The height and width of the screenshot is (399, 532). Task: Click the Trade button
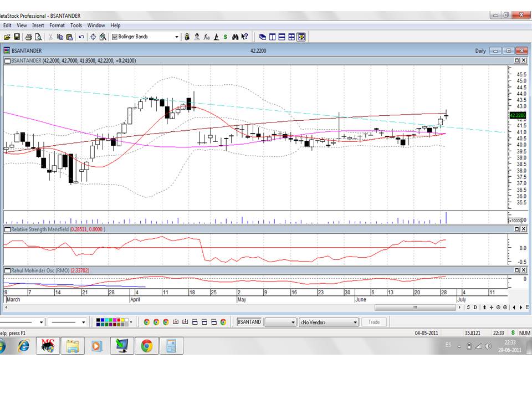(x=374, y=322)
